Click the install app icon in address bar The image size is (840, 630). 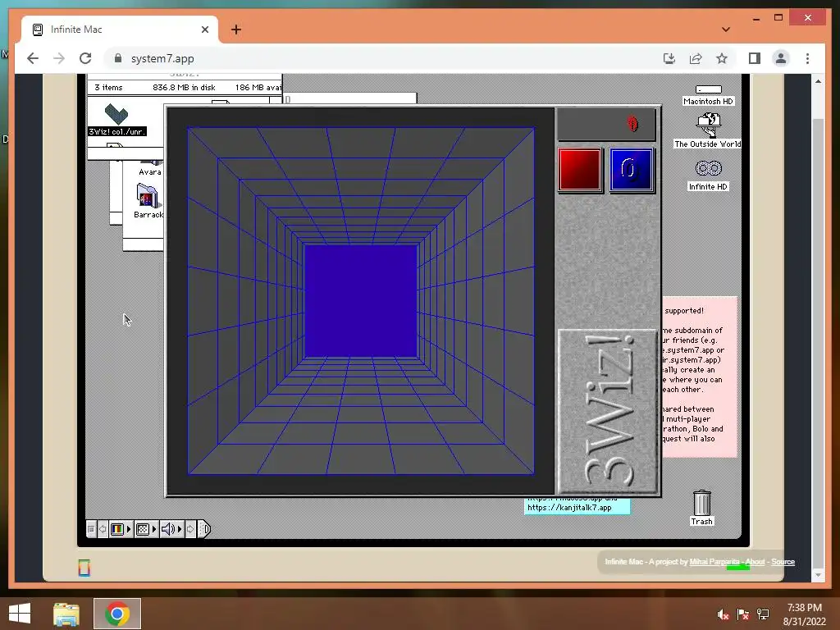point(669,58)
